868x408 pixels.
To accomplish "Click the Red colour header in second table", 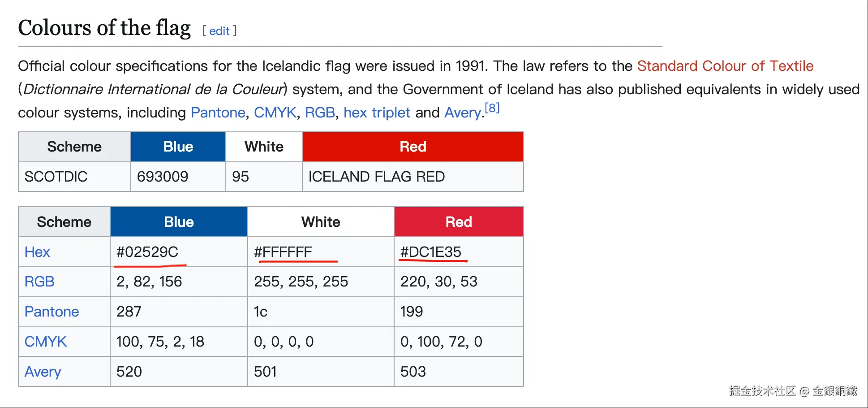I will click(x=459, y=222).
